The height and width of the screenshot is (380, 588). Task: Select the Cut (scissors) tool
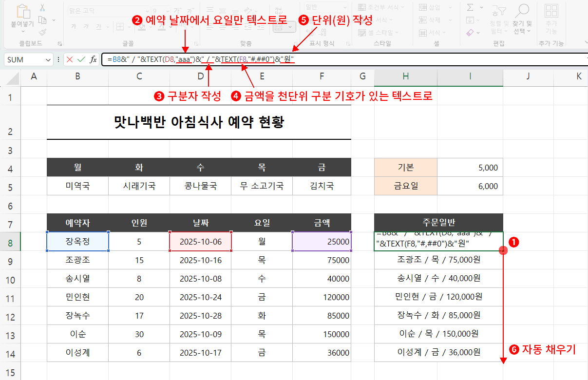(x=42, y=8)
